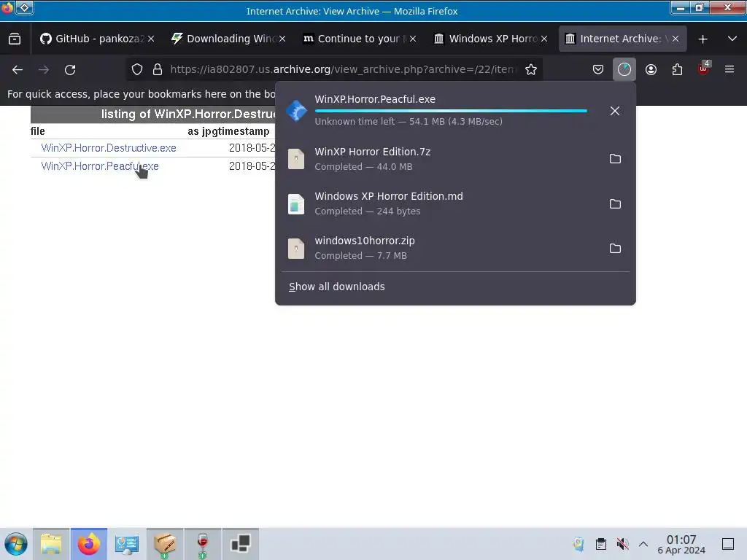This screenshot has height=560, width=747.
Task: Open the system tray updates notifier icon
Action: click(x=578, y=544)
